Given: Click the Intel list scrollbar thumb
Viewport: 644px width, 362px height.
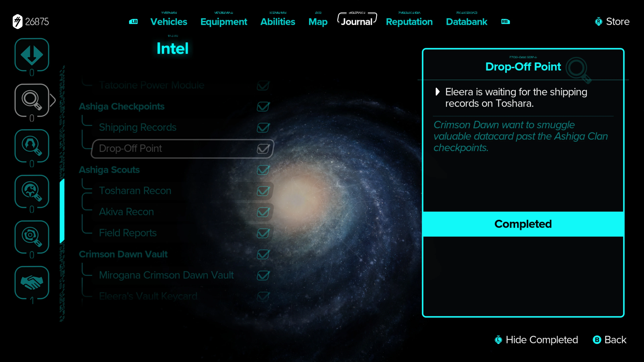Looking at the screenshot, I should click(x=62, y=211).
